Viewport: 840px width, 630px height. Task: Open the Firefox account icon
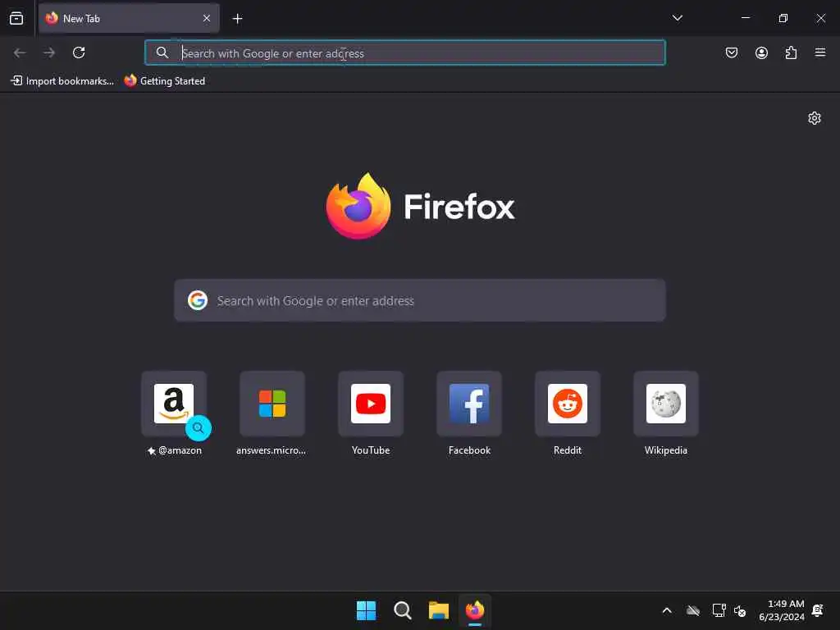[761, 52]
